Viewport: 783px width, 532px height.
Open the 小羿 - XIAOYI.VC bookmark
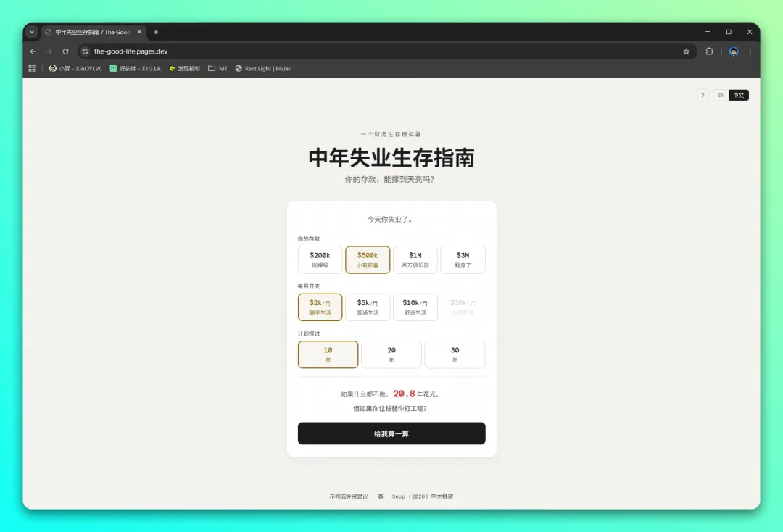point(76,68)
